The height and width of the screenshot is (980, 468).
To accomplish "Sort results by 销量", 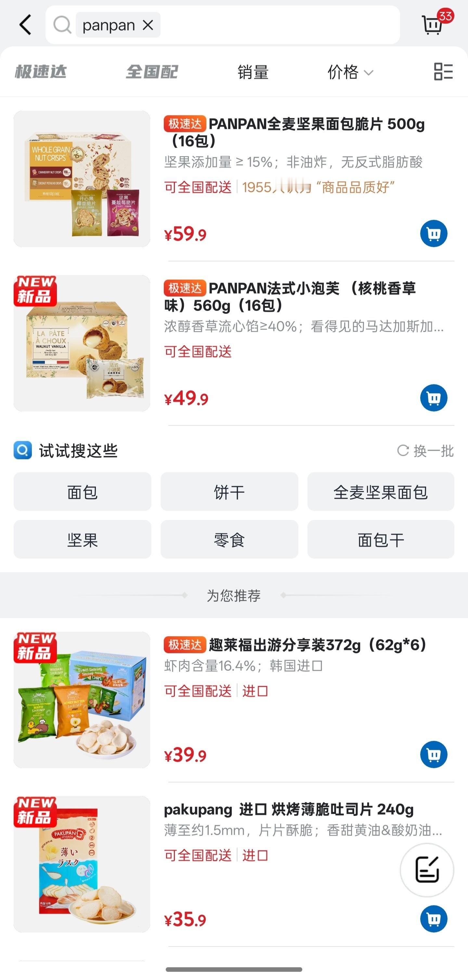I will click(x=253, y=72).
